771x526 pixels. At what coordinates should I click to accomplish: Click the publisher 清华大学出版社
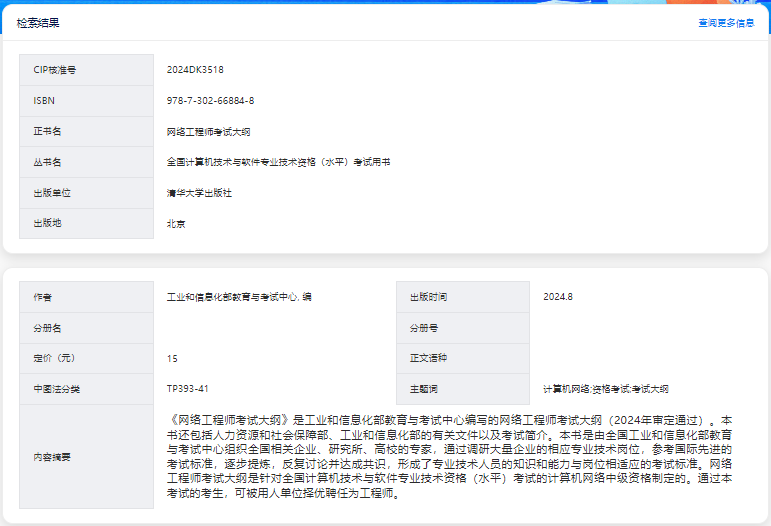coord(199,193)
